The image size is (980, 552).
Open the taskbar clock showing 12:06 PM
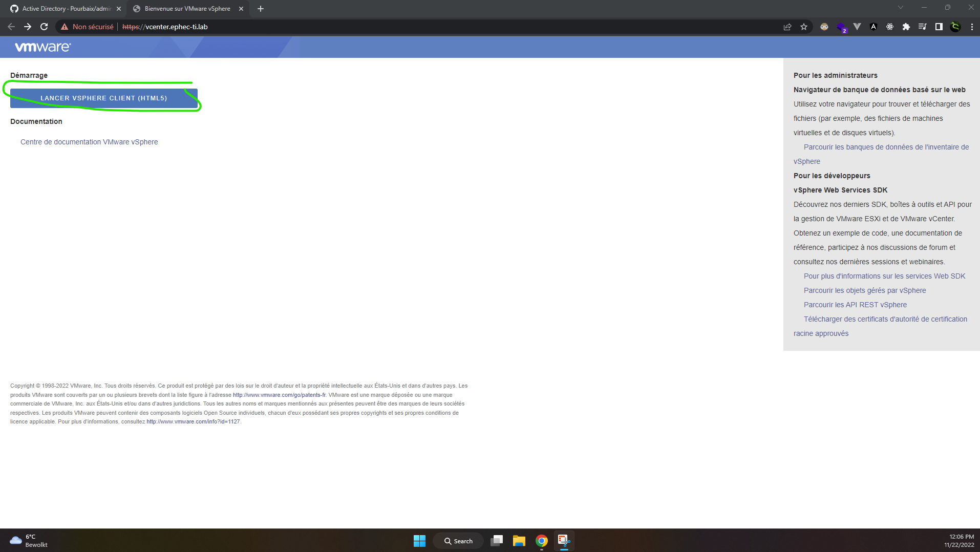(959, 541)
